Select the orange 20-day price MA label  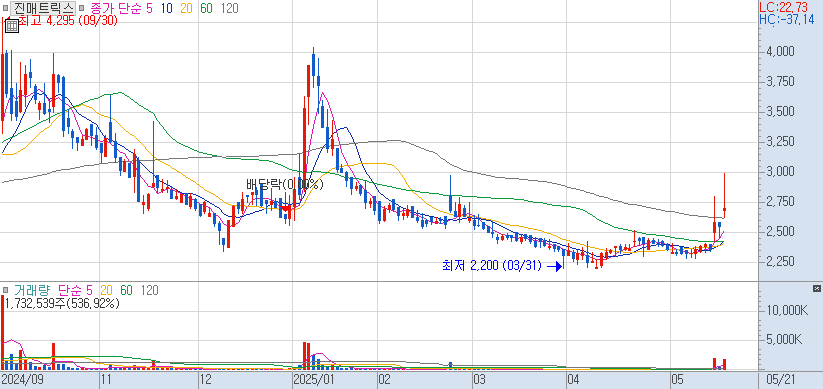187,8
